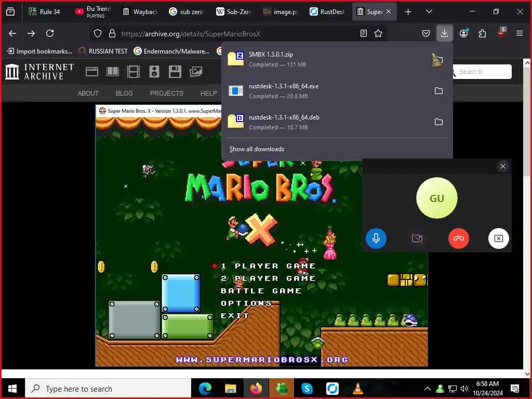Click the white screen-share stop button
Screen dimensions: 532x399
pyautogui.click(x=498, y=238)
